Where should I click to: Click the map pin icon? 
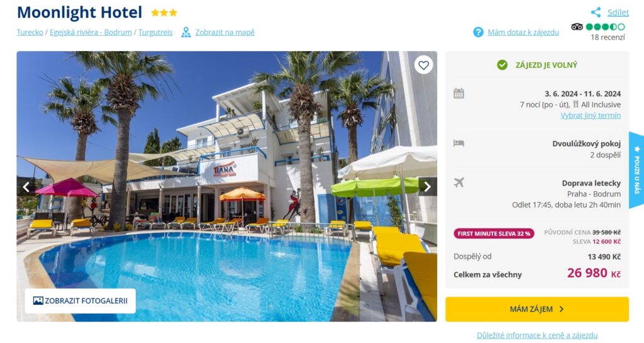186,32
